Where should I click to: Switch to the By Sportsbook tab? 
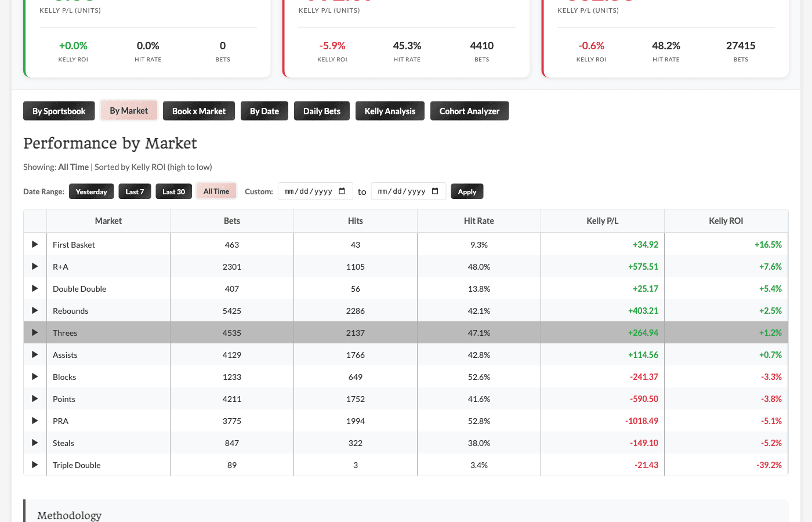tap(59, 110)
